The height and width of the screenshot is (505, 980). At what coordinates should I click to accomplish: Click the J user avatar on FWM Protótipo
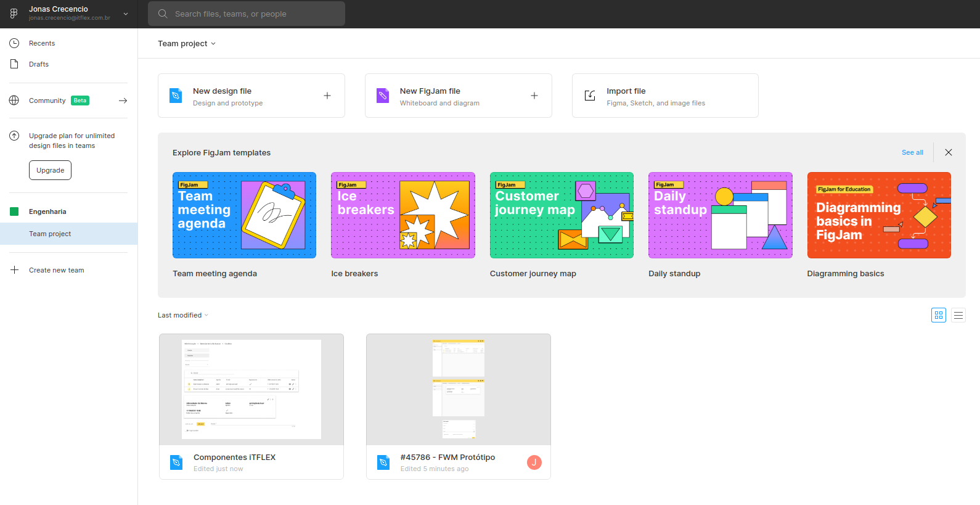coord(534,462)
